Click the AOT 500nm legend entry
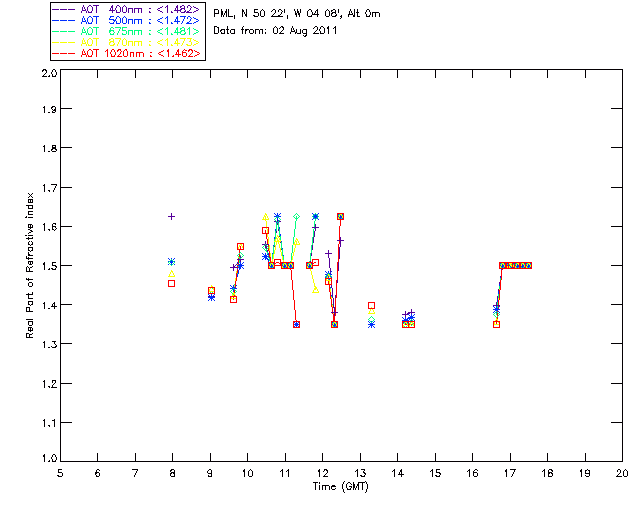640x512 pixels. pos(126,20)
